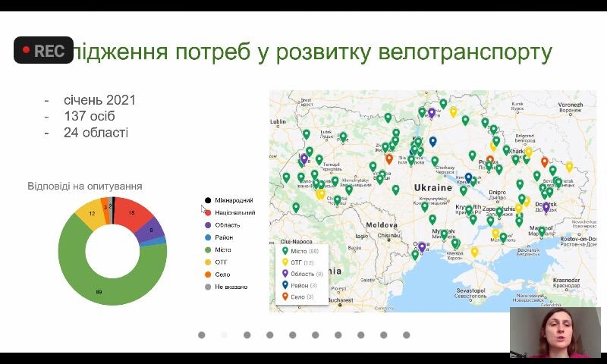The height and width of the screenshot is (364, 607).
Task: Click the purple pin near Lviv
Action: click(304, 159)
